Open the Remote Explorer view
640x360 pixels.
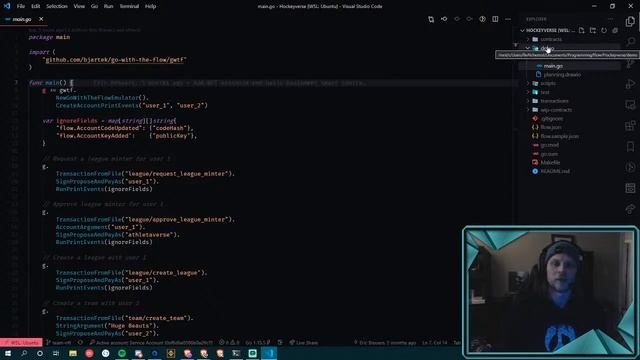pos(630,104)
